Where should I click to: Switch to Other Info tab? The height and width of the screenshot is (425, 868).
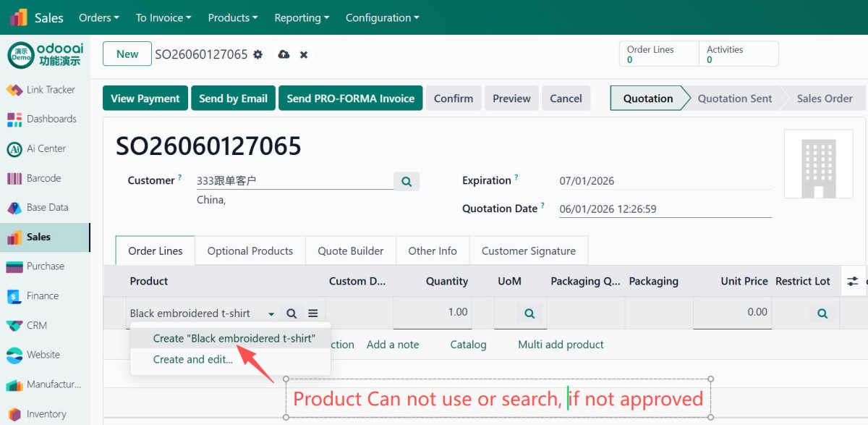tap(433, 251)
